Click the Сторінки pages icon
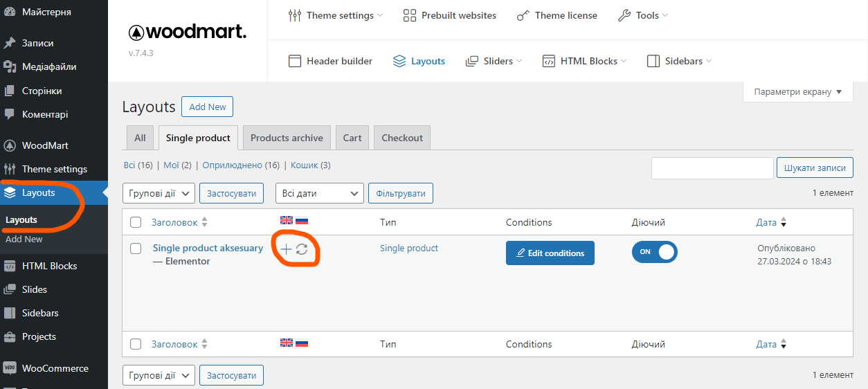Viewport: 868px width, 389px height. (x=10, y=91)
